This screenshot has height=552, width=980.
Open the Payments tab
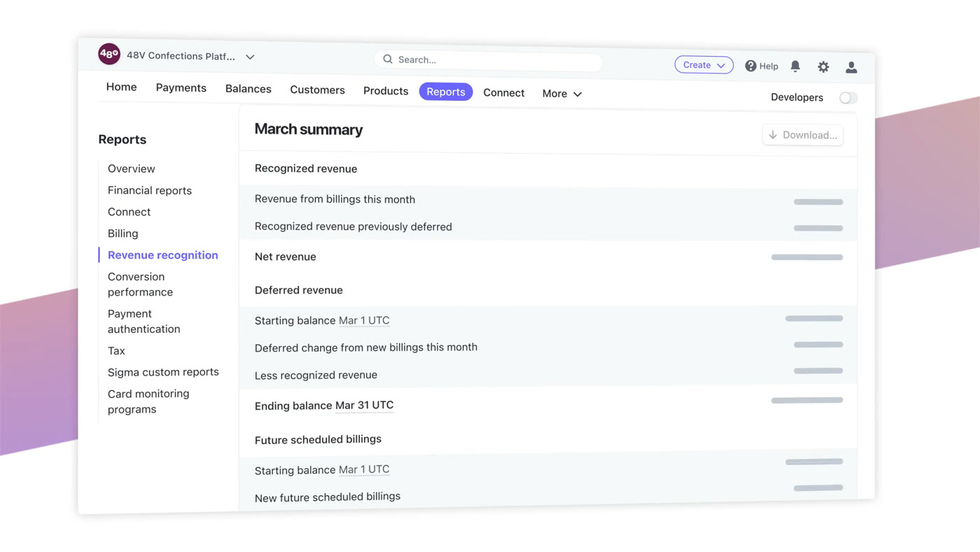tap(181, 88)
